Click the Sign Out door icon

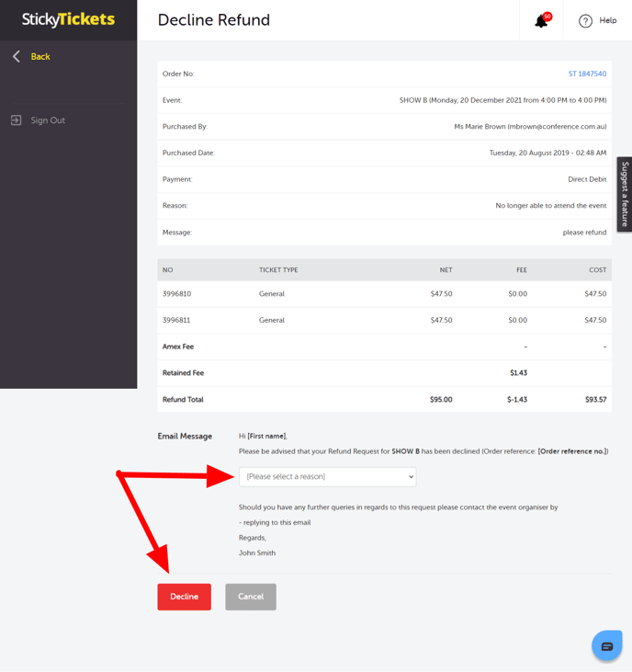(x=16, y=120)
